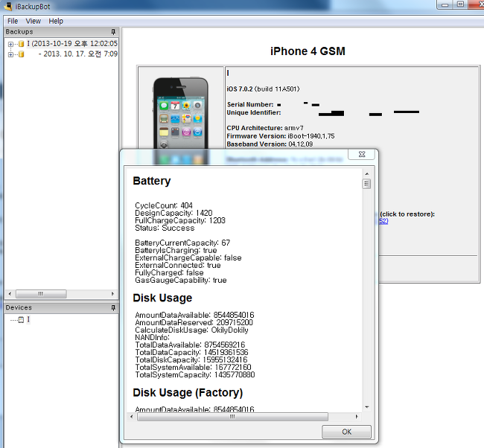Click the dialog's horizontal scrollbar thumb
Screen dimensions: 484x448
click(x=232, y=417)
